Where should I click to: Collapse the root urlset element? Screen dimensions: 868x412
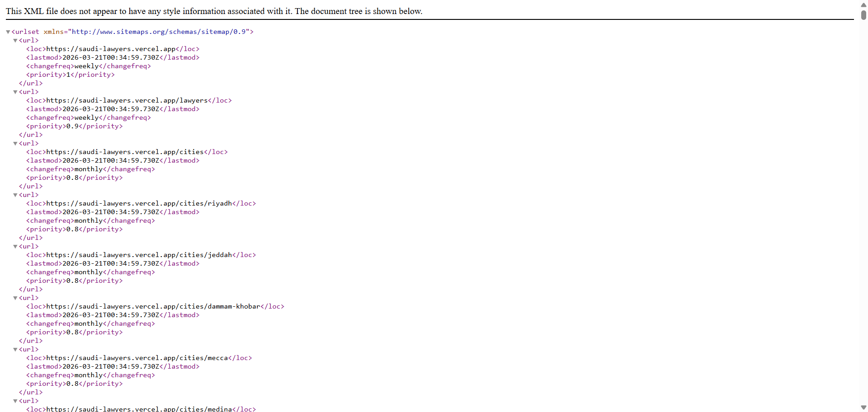coord(8,32)
